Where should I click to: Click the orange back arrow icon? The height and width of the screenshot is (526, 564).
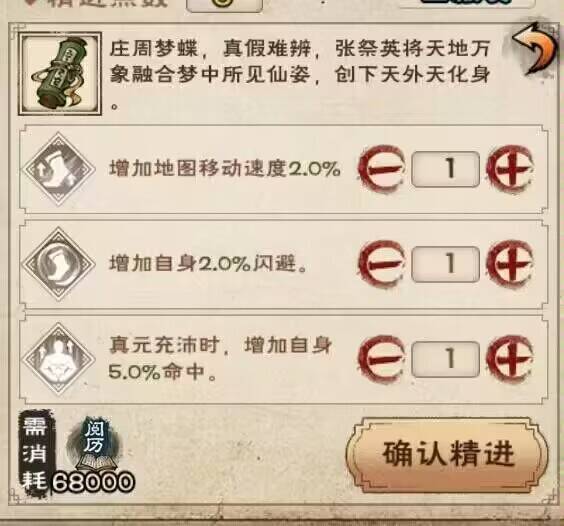pyautogui.click(x=535, y=50)
